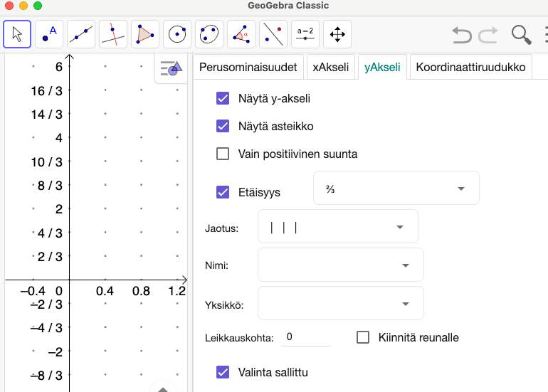
Task: Open the Koordinaattiruudukko tab
Action: pyautogui.click(x=471, y=68)
